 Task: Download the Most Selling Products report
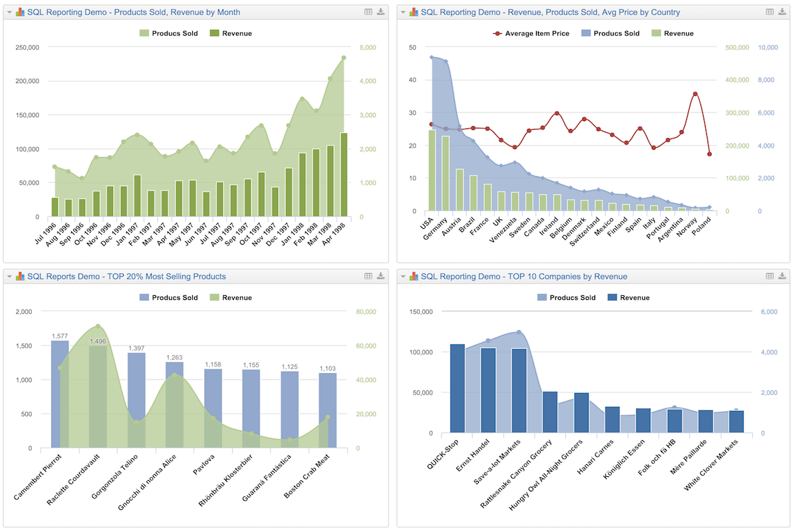click(x=381, y=276)
